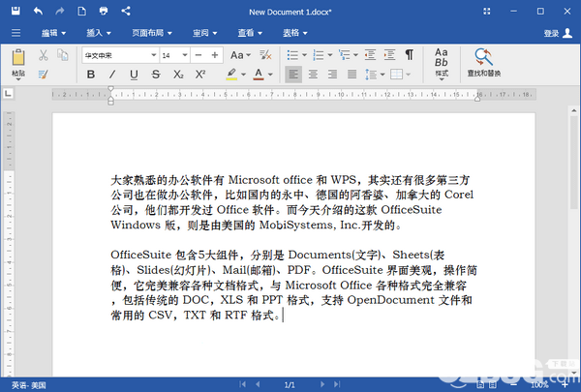Toggle fullscreen mode icon
This screenshot has width=581, height=392.
[x=487, y=12]
